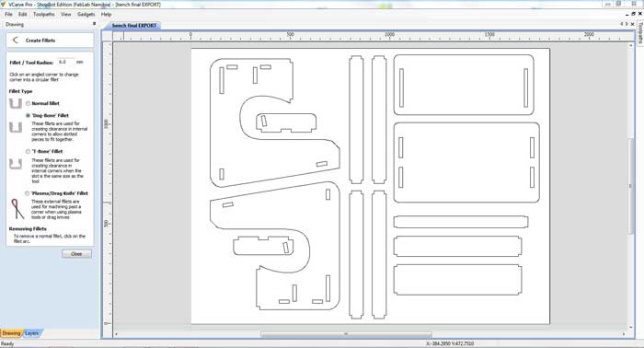Click the Normal fillet preview icon
This screenshot has width=644, height=348.
click(16, 103)
